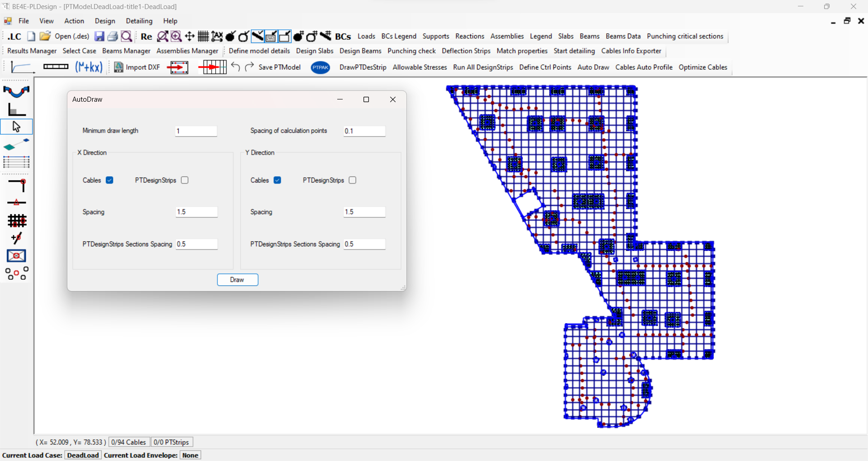Viewport: 868px width, 461px height.
Task: Click the grid with red nodes tool
Action: (x=17, y=221)
